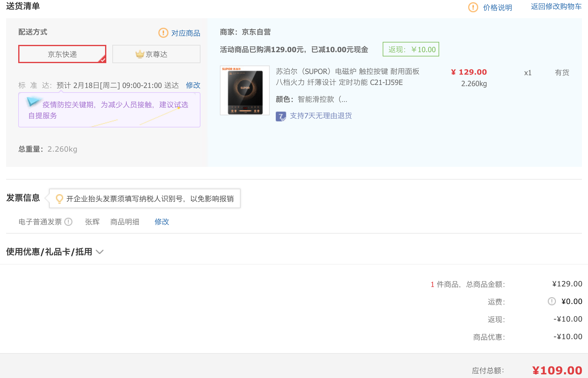Click the 颜色: 智能滑控款 text
This screenshot has height=378, width=588.
pyautogui.click(x=311, y=99)
